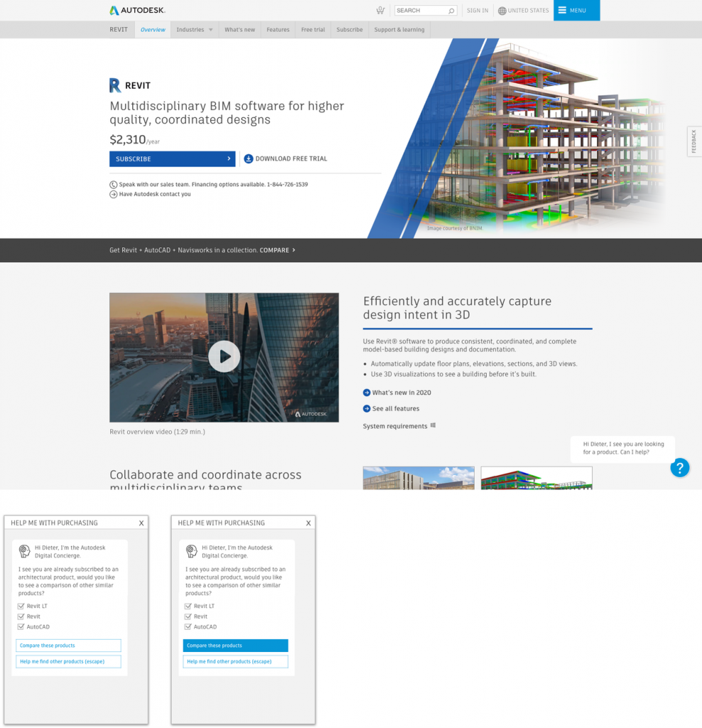Click the COMPARE chevron in collection banner

tap(293, 250)
